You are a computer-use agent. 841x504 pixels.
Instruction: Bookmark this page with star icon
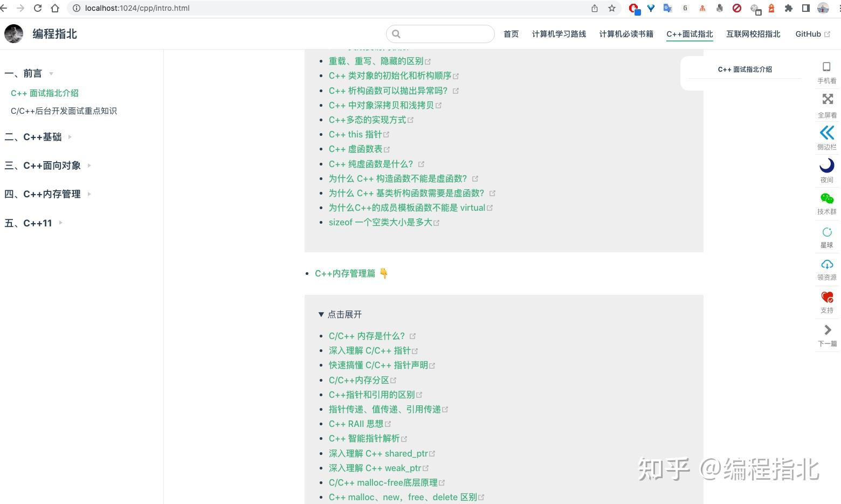click(x=612, y=8)
